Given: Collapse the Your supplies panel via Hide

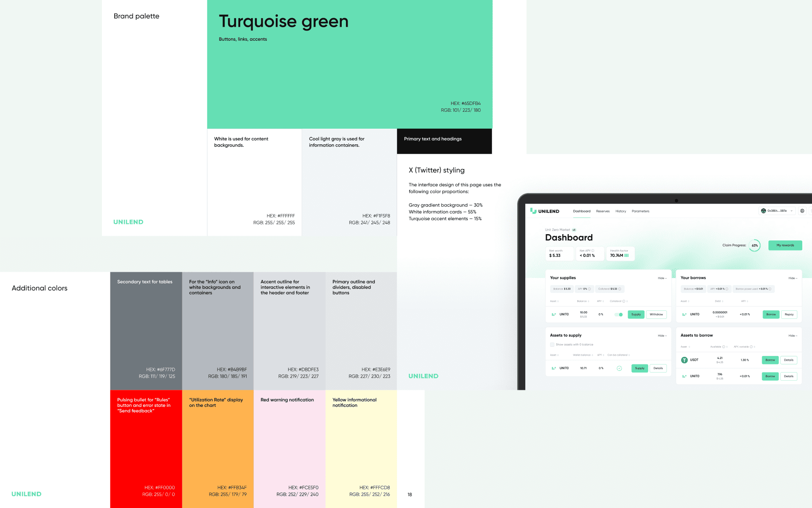Looking at the screenshot, I should [662, 278].
